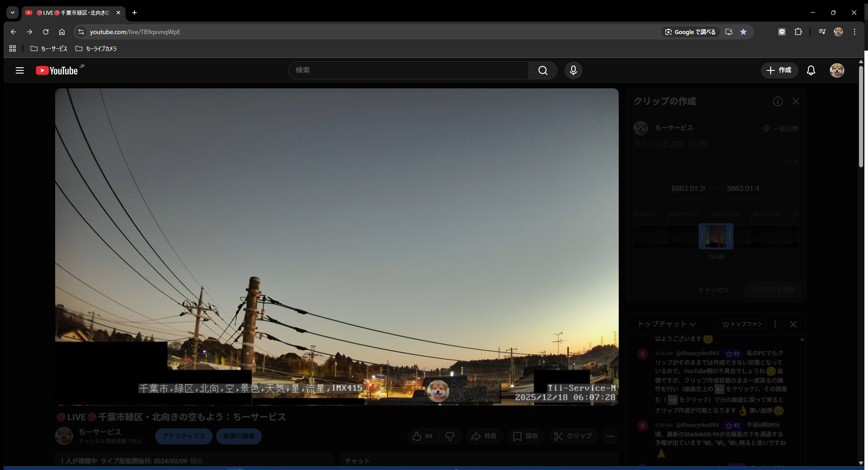The image size is (868, 470).
Task: Click the clip range selector on timeline
Action: tap(716, 236)
